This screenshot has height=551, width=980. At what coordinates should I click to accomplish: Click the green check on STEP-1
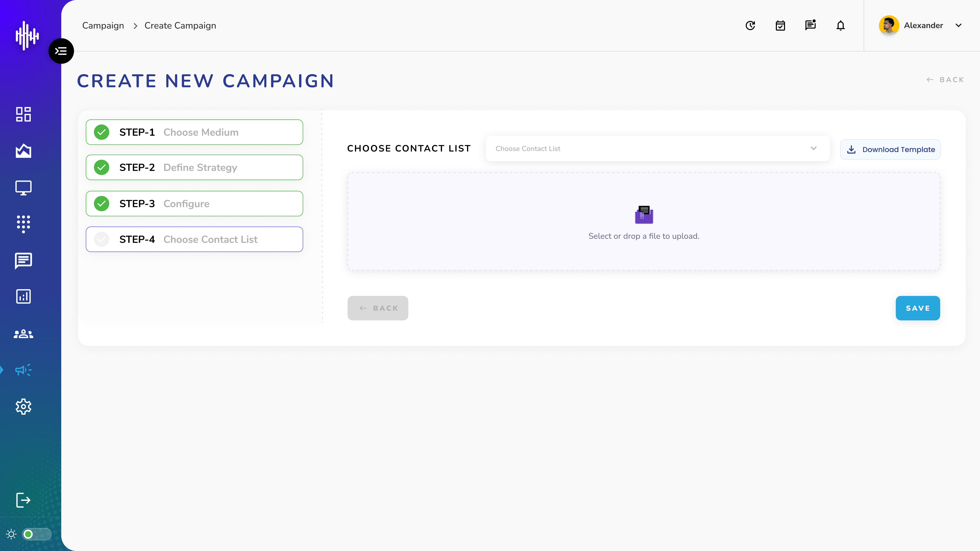tap(102, 132)
